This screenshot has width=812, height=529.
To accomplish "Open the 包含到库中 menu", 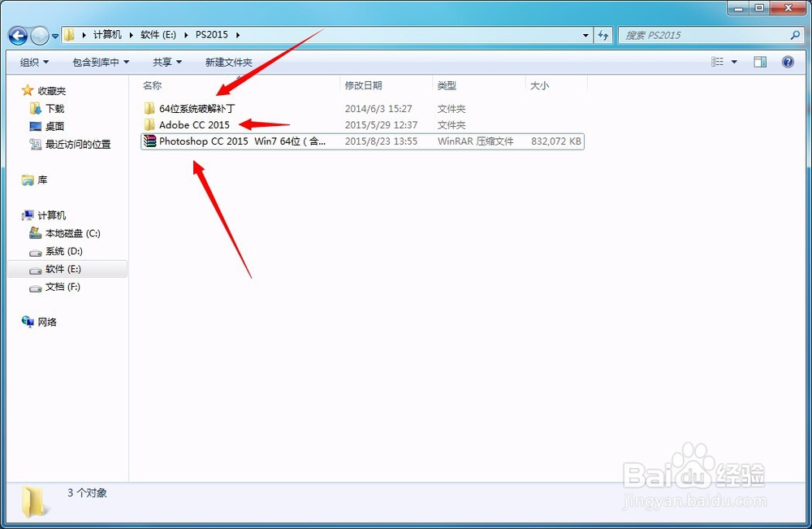I will (101, 63).
